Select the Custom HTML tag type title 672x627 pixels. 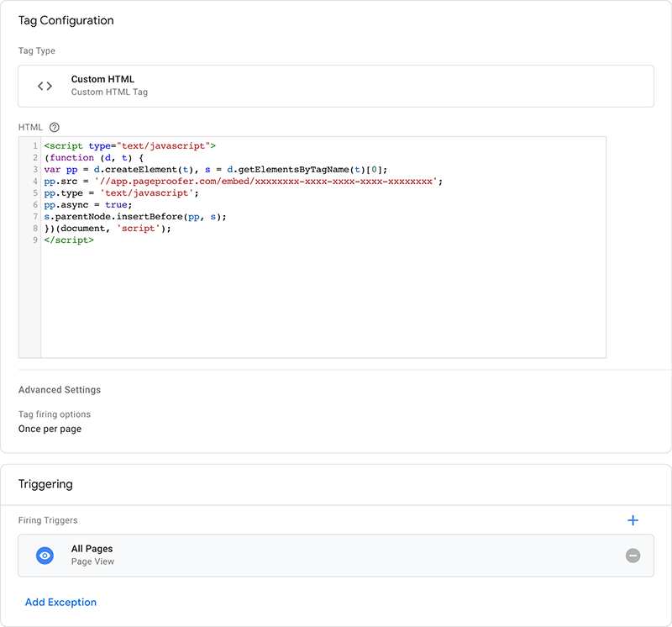(x=102, y=79)
